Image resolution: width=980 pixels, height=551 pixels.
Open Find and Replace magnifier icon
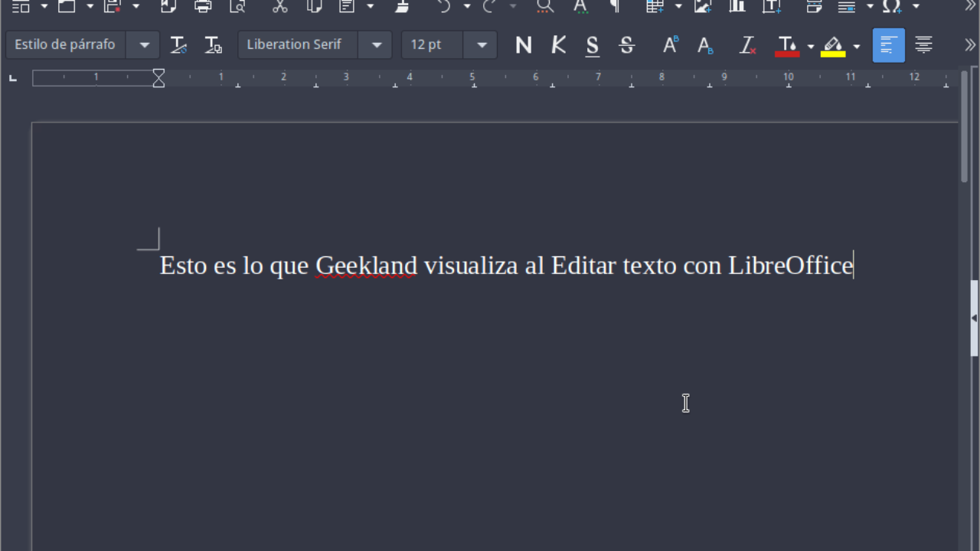coord(545,6)
